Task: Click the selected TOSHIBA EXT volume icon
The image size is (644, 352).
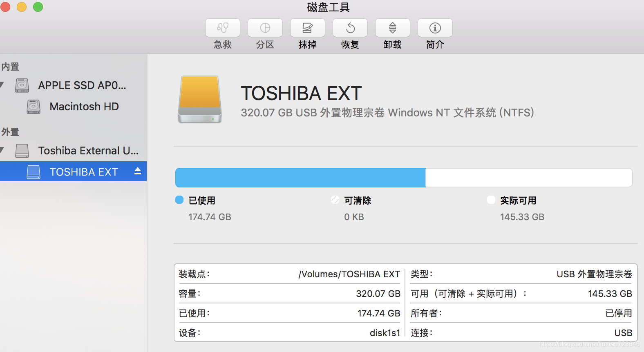Action: [x=34, y=172]
